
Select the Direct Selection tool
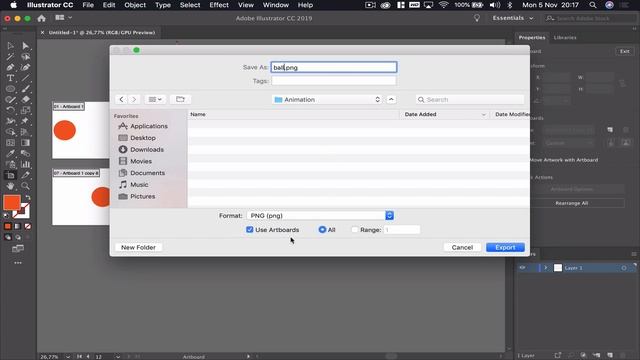pyautogui.click(x=25, y=46)
